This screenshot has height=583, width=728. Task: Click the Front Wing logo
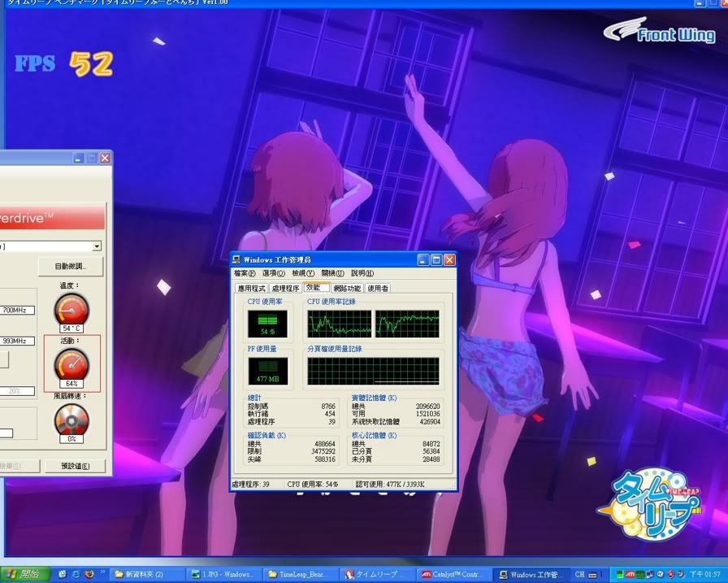pos(659,31)
